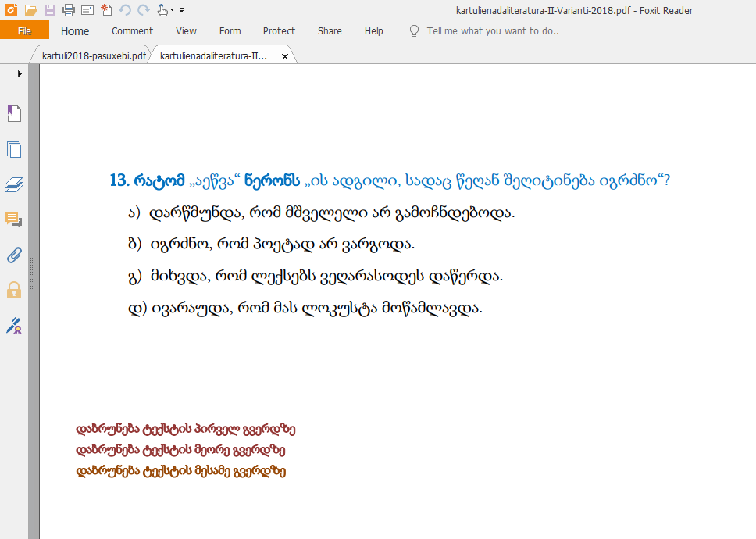The image size is (756, 539).
Task: Open the Share ribbon tab
Action: (x=330, y=30)
